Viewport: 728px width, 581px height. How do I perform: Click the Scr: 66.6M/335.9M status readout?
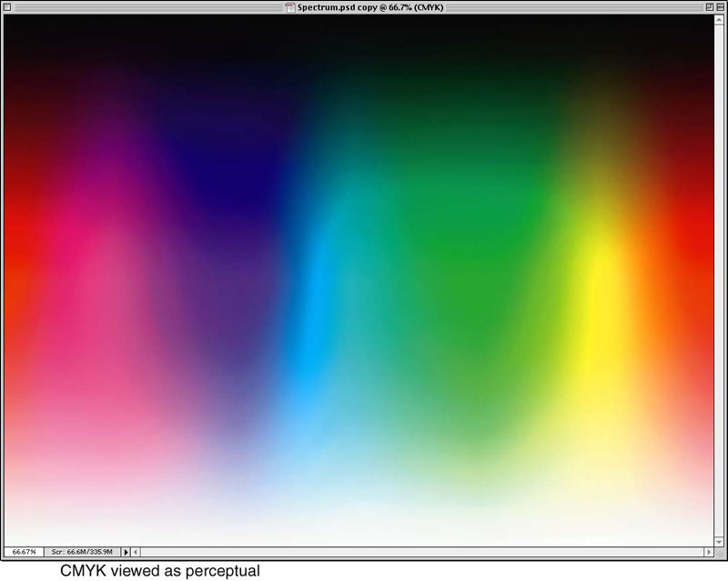pos(82,551)
